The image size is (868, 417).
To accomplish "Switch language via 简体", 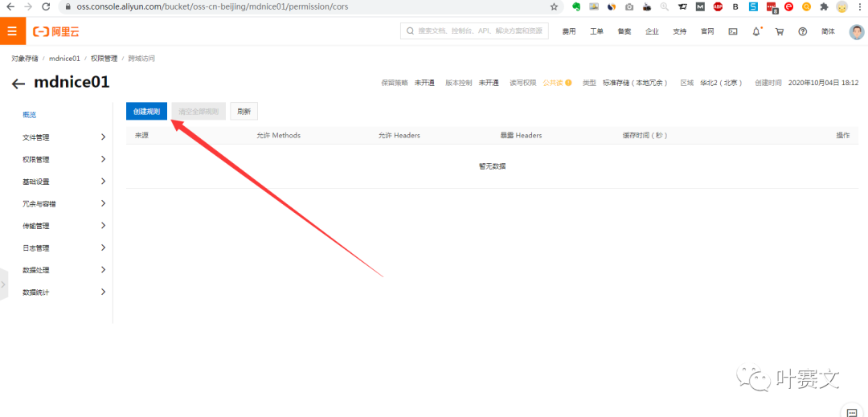I will [828, 31].
